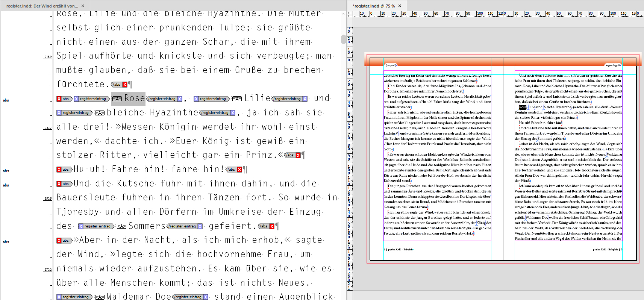Select closing register-eintrag tag after Lilie
Image resolution: width=644 pixels, height=300 pixels.
point(289,99)
